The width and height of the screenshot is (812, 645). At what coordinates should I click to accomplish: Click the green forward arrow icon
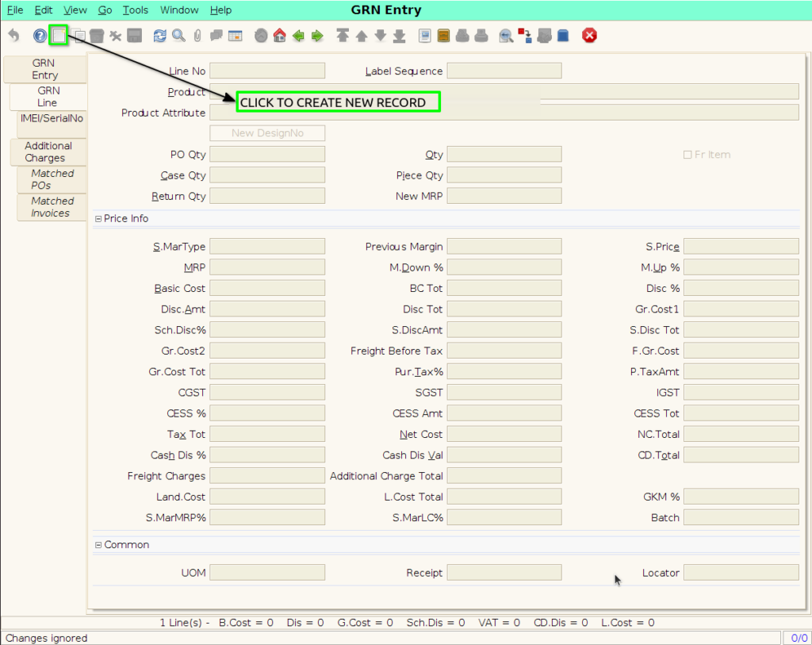[x=317, y=36]
